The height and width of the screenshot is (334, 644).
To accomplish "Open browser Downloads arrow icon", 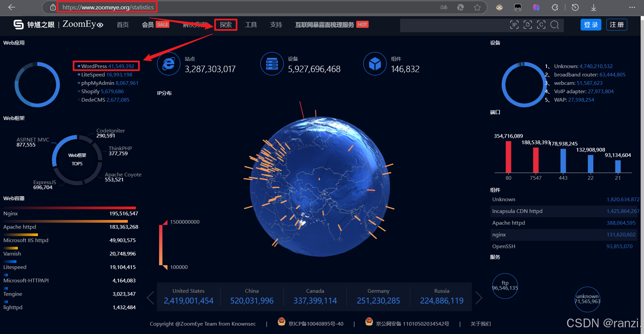I will (593, 7).
